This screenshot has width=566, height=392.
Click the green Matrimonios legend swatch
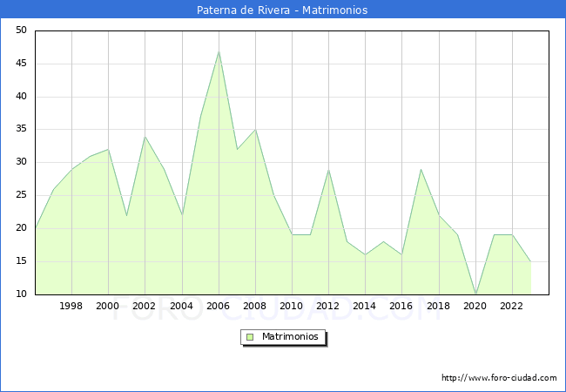(x=249, y=337)
